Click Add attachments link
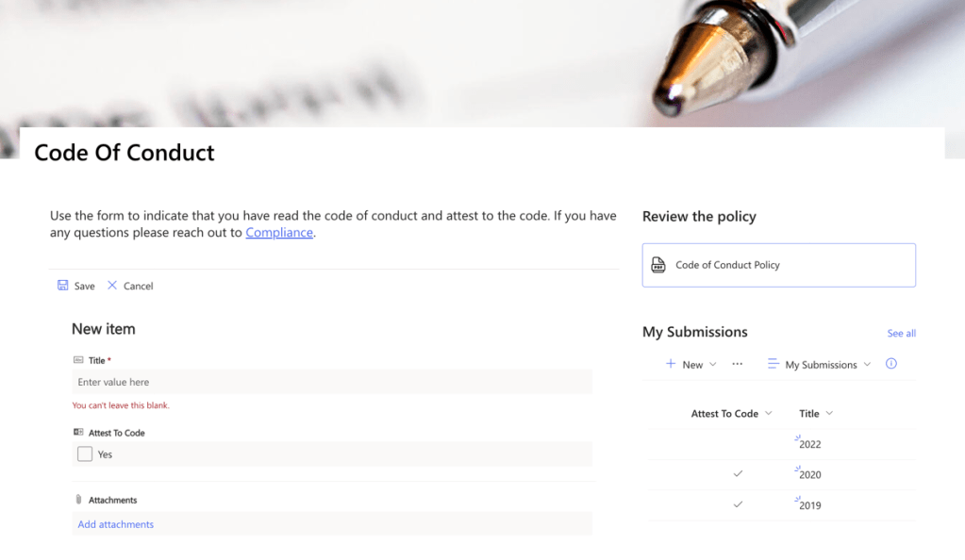The image size is (965, 560). pyautogui.click(x=116, y=524)
